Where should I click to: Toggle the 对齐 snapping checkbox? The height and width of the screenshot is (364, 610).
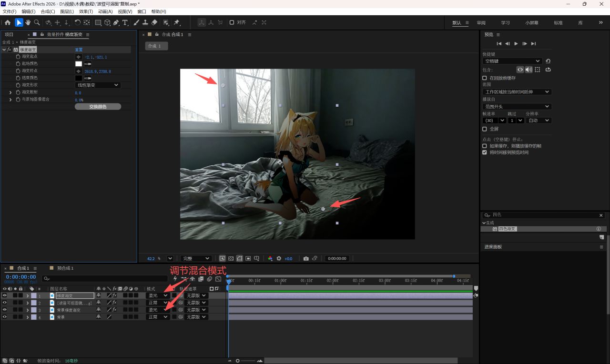pos(232,22)
